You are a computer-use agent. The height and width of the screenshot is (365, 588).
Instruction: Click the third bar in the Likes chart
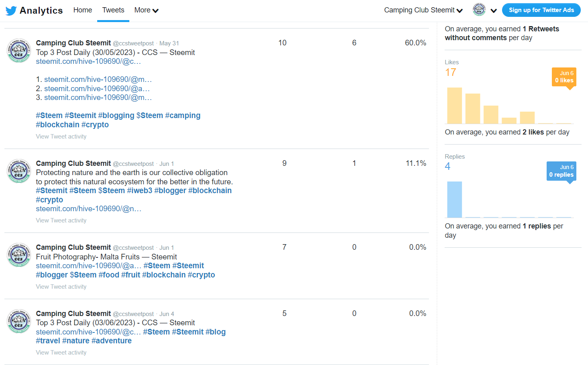click(491, 114)
